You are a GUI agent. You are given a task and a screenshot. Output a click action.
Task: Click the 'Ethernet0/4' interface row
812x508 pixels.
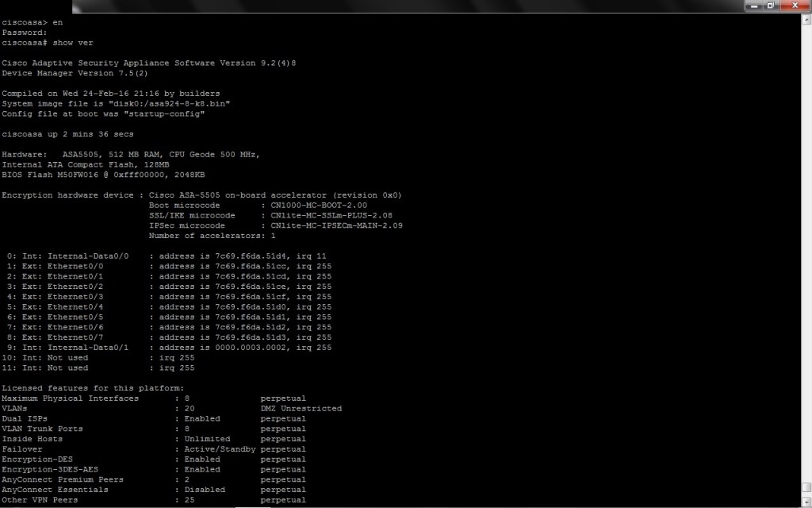pos(169,307)
